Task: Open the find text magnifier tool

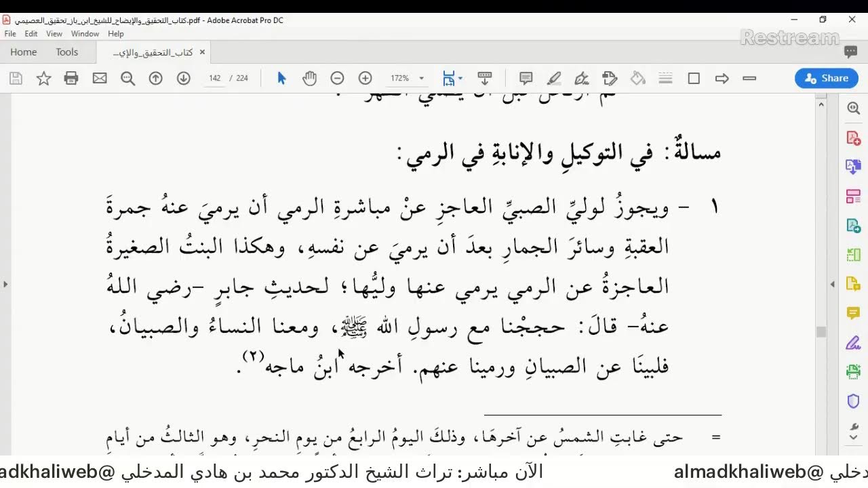Action: tap(127, 79)
